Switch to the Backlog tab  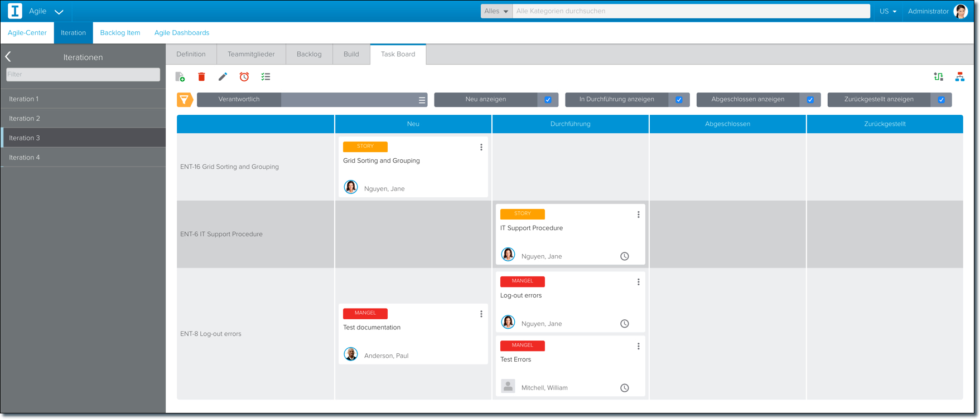[309, 54]
